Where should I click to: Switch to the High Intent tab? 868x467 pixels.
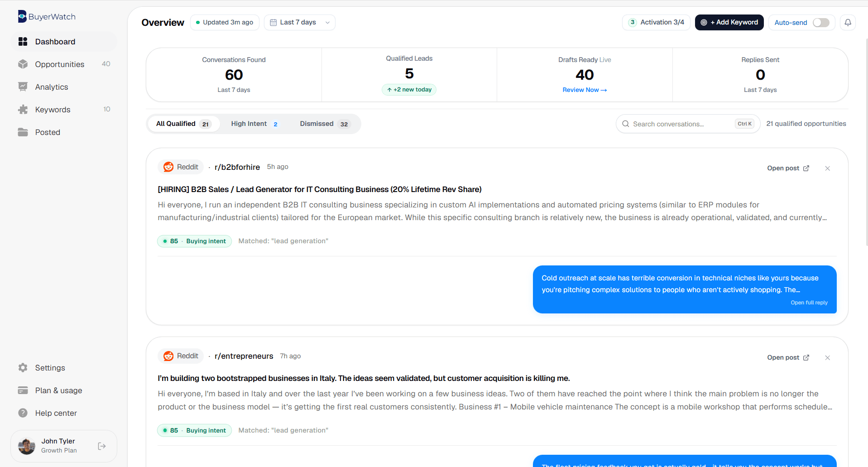coord(254,124)
